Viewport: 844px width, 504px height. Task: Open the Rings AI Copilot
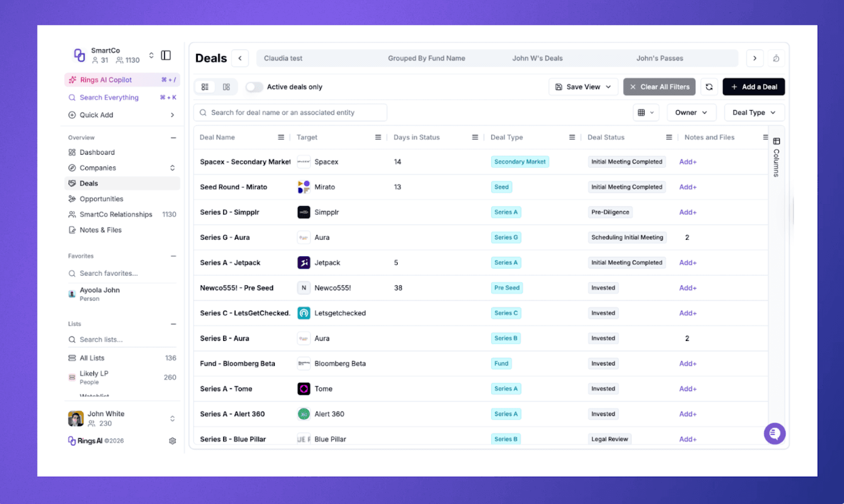[x=103, y=80]
